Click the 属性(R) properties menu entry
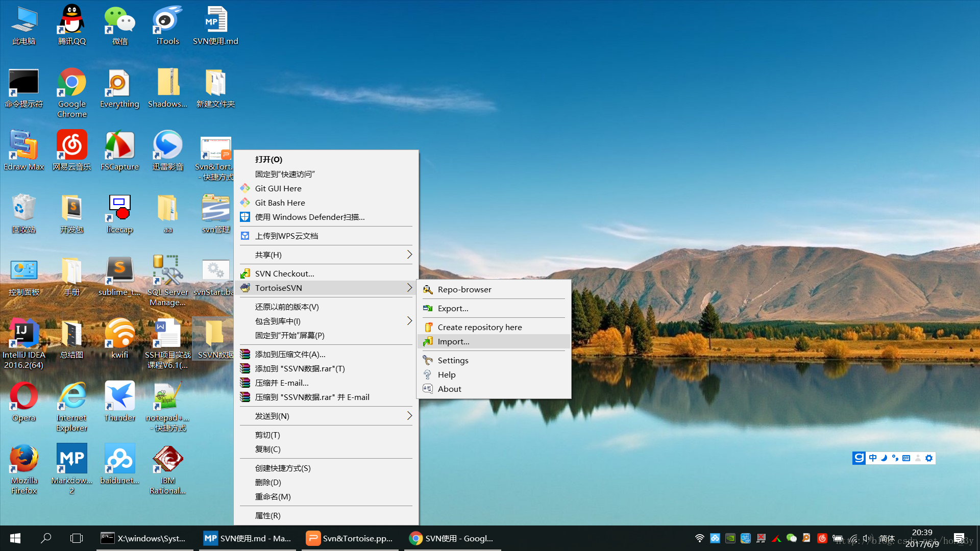 click(268, 515)
